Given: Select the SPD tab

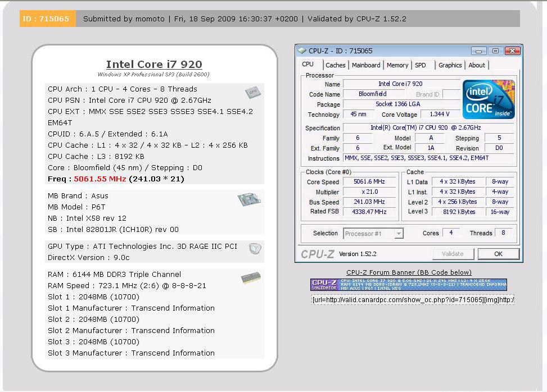Looking at the screenshot, I should tap(421, 65).
